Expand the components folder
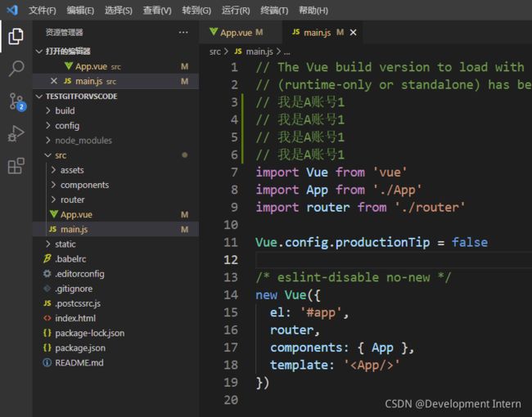This screenshot has height=417, width=532. pyautogui.click(x=84, y=185)
